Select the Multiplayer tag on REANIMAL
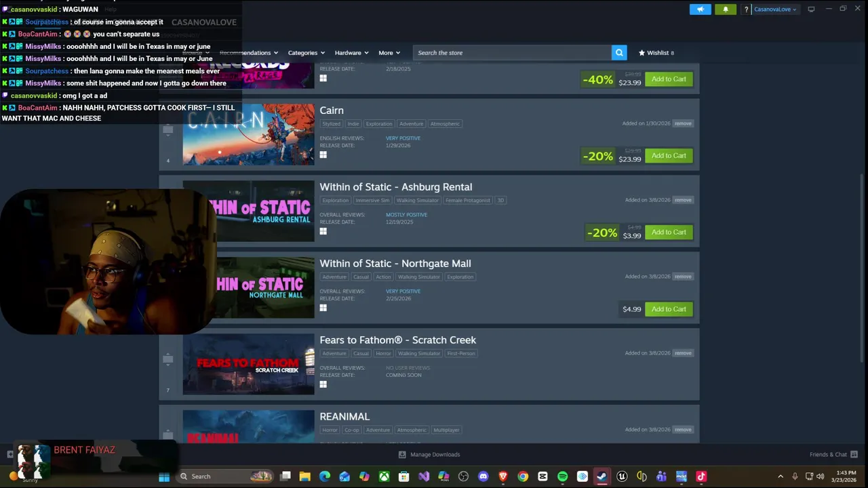 coord(446,430)
